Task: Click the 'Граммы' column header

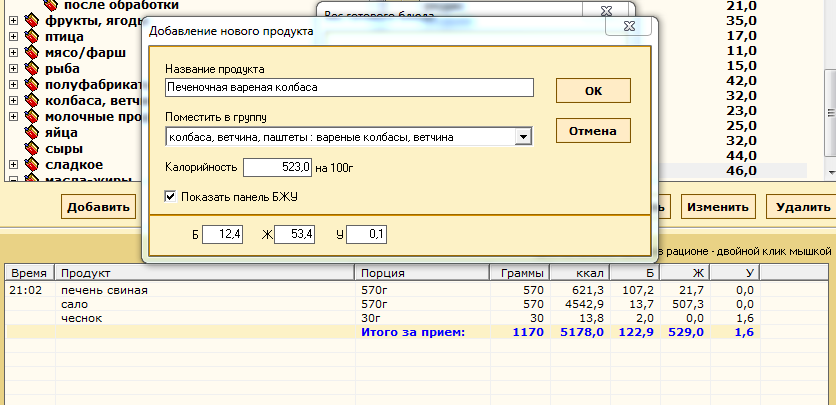Action: [x=520, y=273]
